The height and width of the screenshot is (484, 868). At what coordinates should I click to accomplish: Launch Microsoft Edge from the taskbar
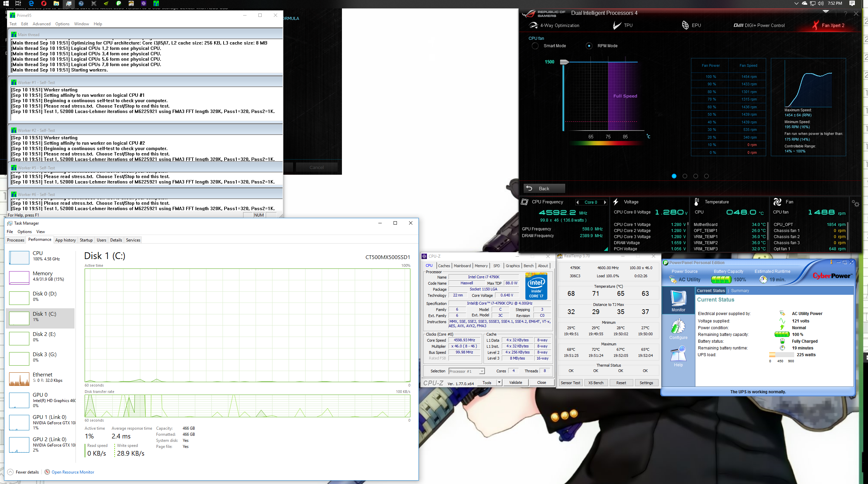point(31,3)
